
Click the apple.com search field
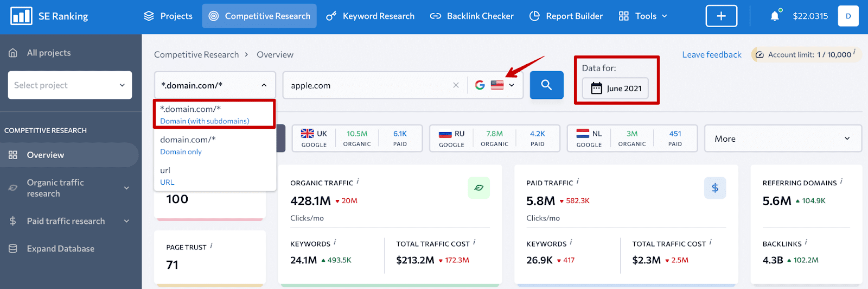(x=369, y=85)
